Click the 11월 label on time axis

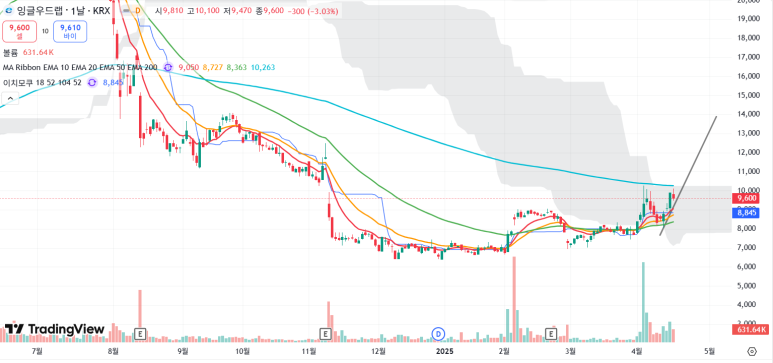tap(309, 351)
